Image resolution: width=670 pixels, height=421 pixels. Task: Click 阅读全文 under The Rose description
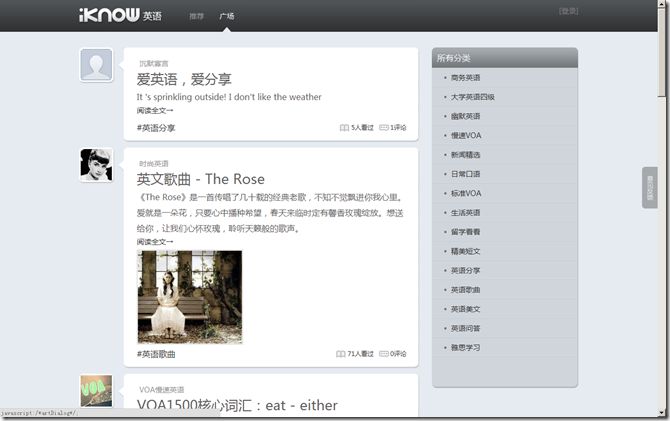pyautogui.click(x=155, y=241)
